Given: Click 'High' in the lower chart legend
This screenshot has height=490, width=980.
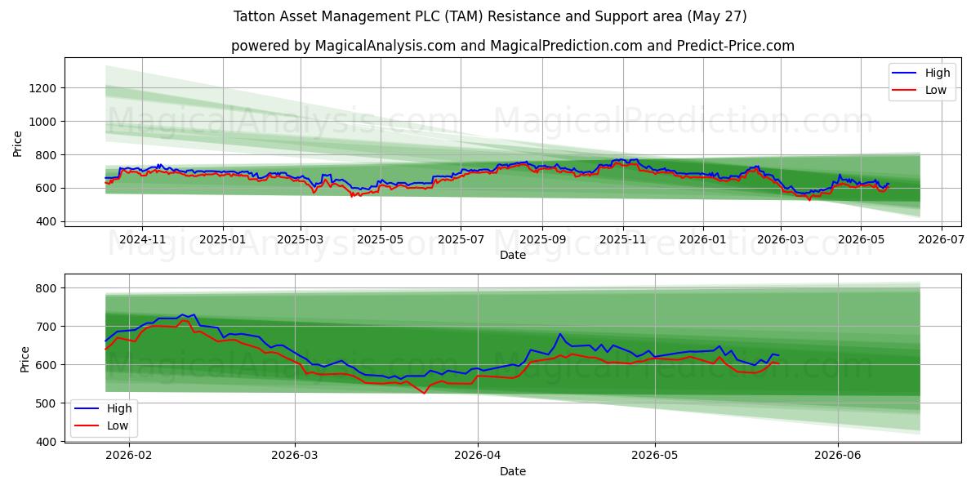Looking at the screenshot, I should click(x=120, y=408).
